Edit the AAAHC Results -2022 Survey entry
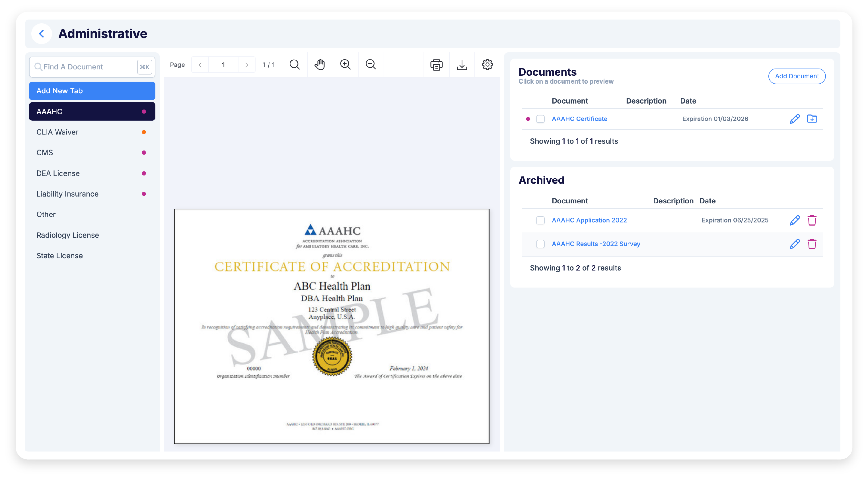868x479 pixels. tap(795, 244)
